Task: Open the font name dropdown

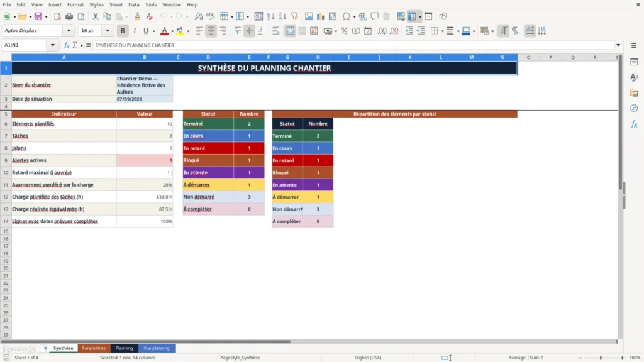Action: (x=69, y=30)
